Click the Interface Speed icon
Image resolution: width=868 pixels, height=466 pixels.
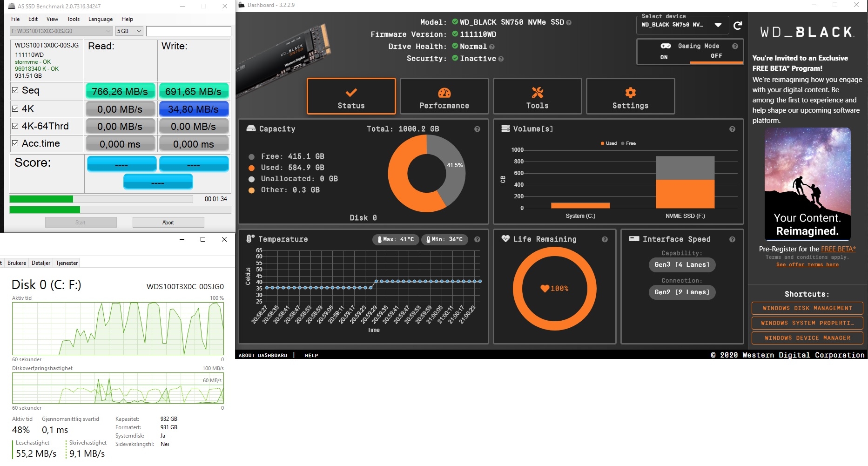coord(634,239)
